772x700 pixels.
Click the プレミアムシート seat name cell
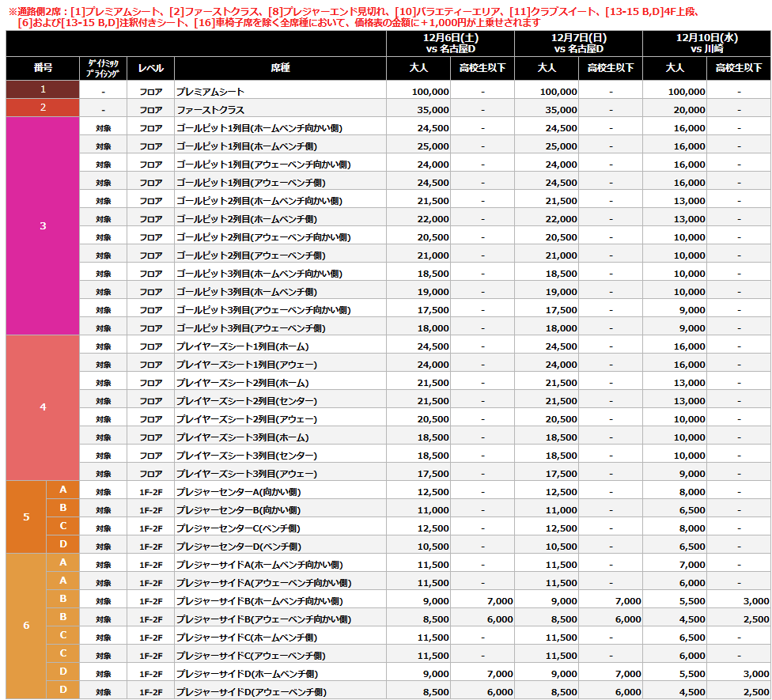click(210, 92)
